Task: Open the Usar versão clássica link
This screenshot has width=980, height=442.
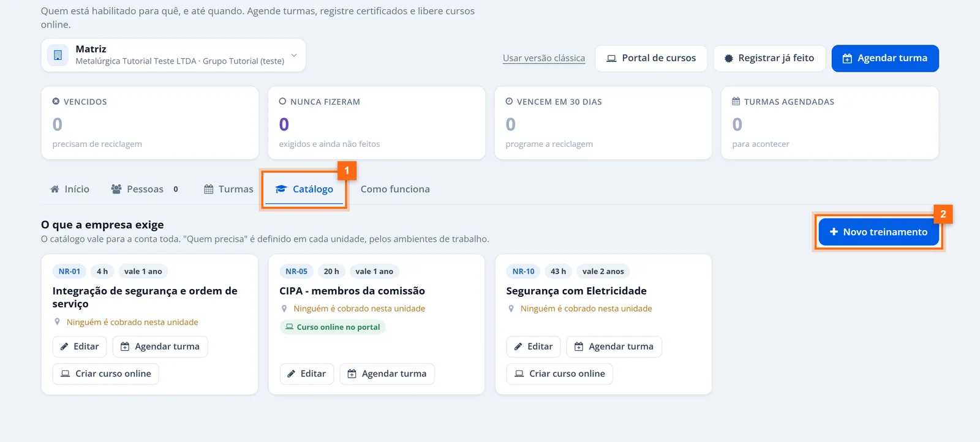Action: [544, 58]
